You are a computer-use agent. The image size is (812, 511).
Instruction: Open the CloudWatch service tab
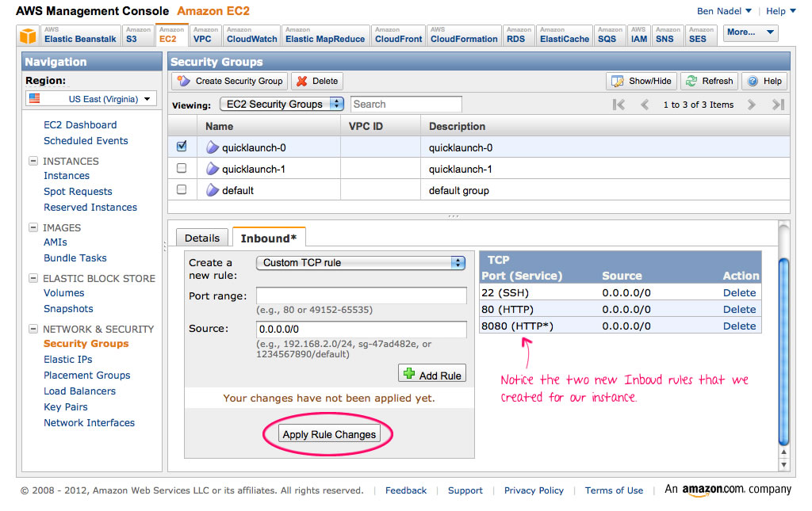pos(251,35)
